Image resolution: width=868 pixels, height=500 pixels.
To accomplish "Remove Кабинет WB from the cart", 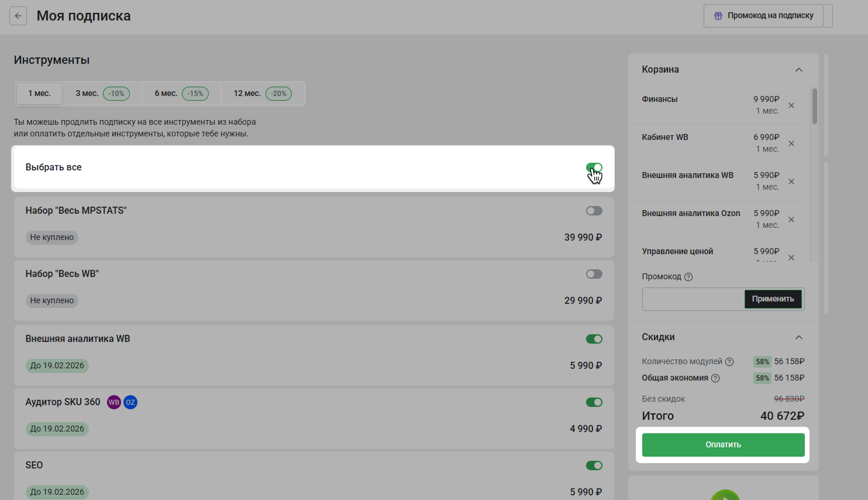I will pyautogui.click(x=791, y=143).
